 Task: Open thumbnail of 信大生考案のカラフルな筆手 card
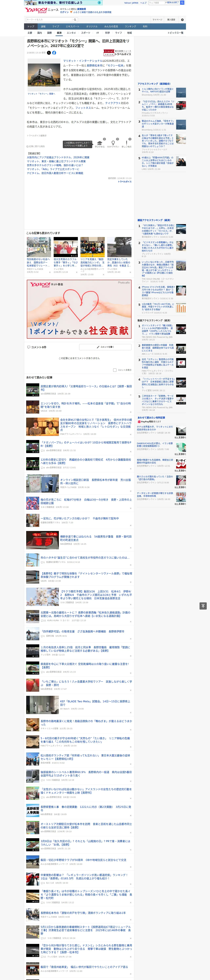(x=66, y=247)
